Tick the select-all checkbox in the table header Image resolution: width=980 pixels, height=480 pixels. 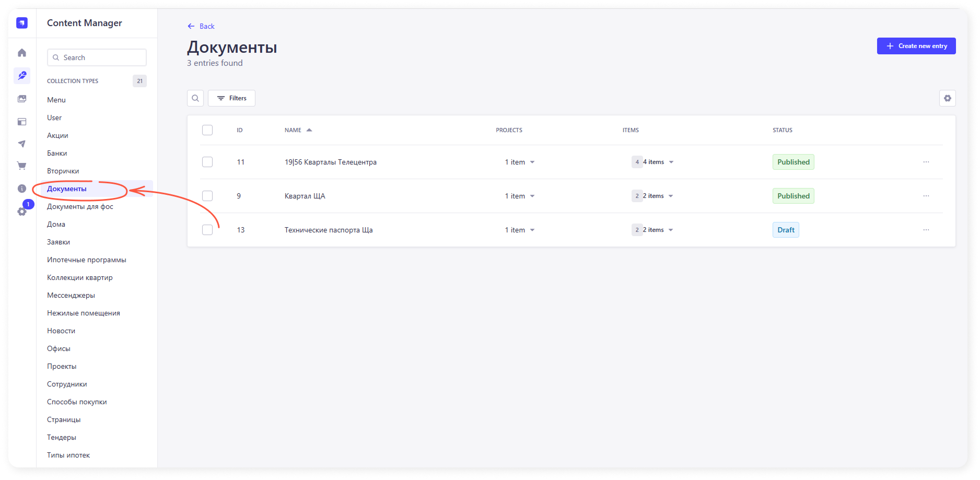[207, 130]
